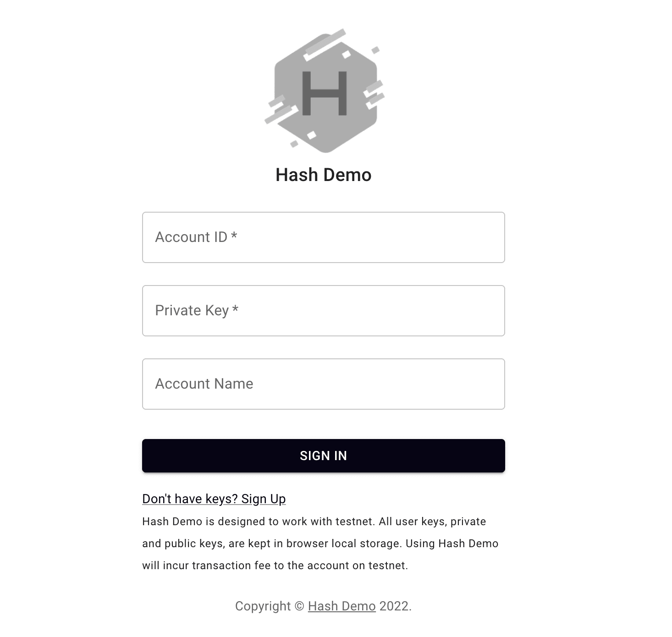Click the © copyright symbol
Image resolution: width=672 pixels, height=637 pixels.
coord(299,606)
